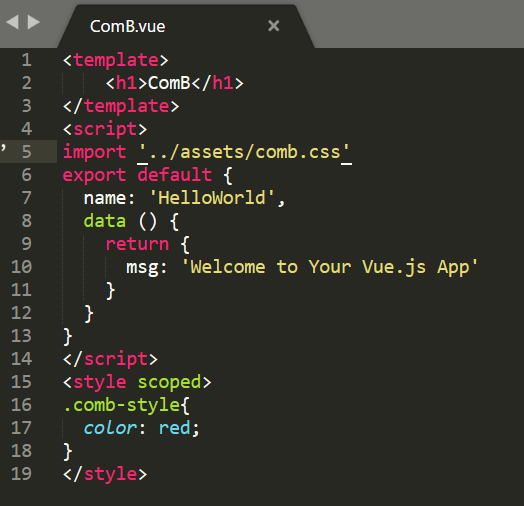Click line number 19 in the gutter
This screenshot has height=506, width=524.
21,474
